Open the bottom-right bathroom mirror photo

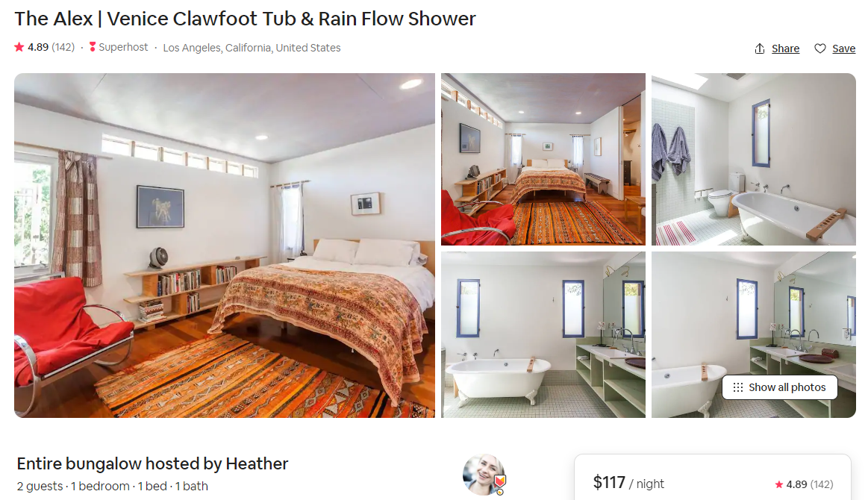pyautogui.click(x=753, y=334)
